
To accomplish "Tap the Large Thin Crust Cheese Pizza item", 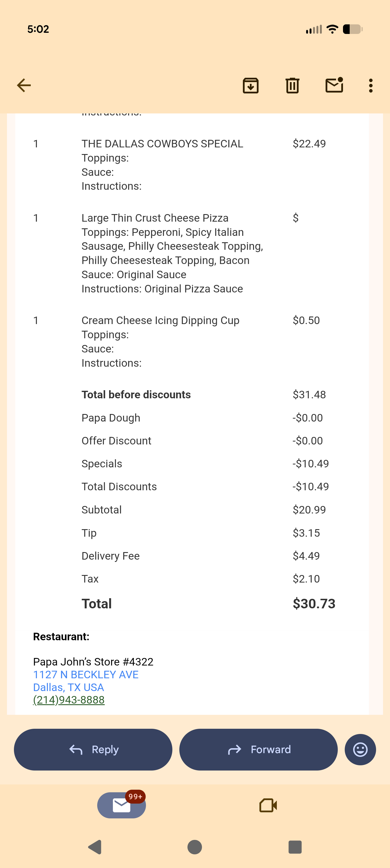I will tap(155, 218).
